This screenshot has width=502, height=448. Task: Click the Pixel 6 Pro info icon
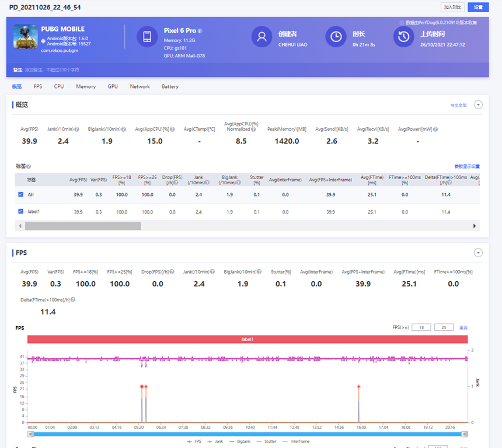200,31
